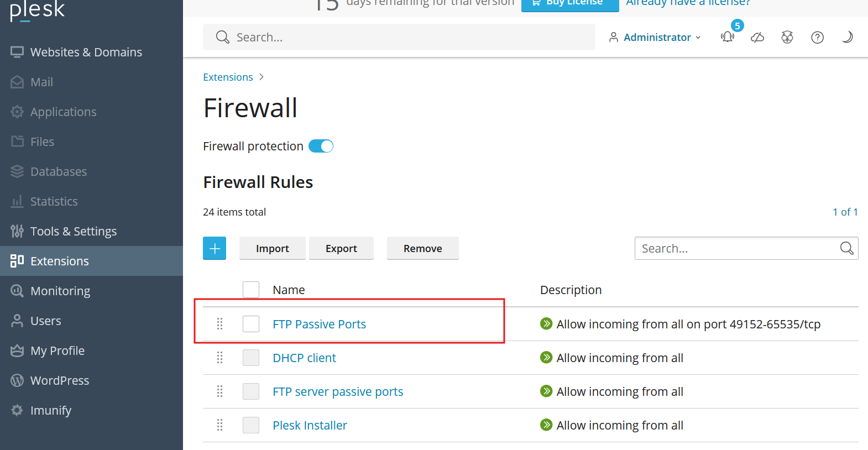Viewport: 868px width, 450px height.
Task: Check the select-all rules checkbox
Action: (251, 290)
